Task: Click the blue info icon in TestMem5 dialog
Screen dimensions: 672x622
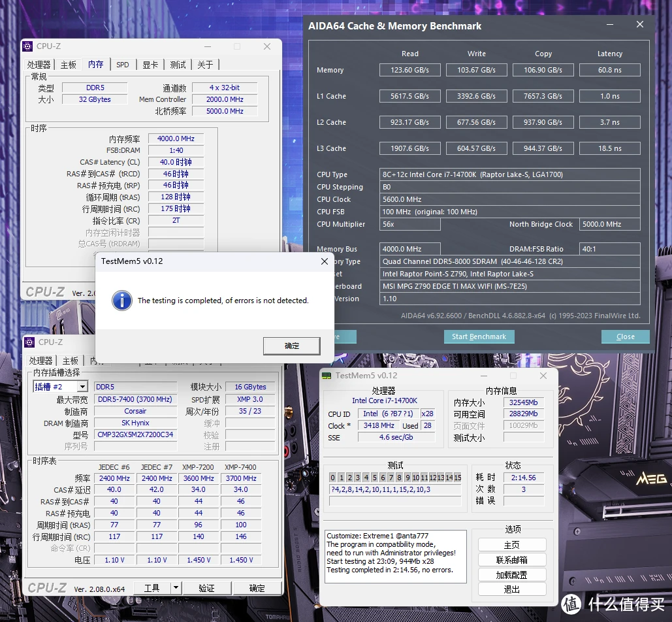Action: 121,301
